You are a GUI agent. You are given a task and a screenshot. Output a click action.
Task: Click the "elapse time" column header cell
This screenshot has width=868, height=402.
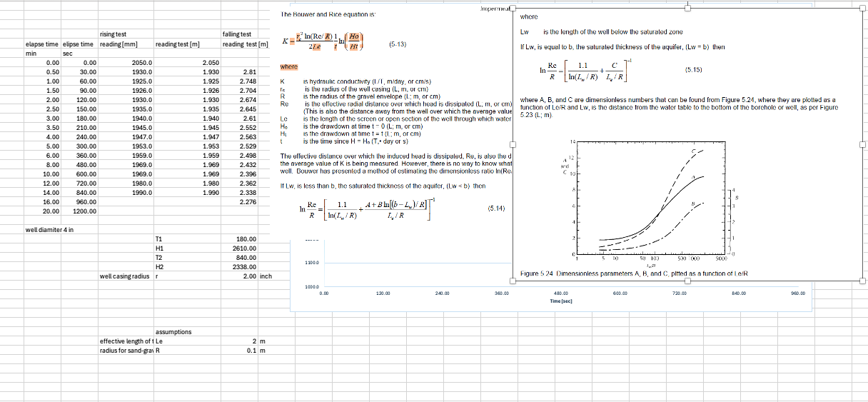pyautogui.click(x=41, y=44)
